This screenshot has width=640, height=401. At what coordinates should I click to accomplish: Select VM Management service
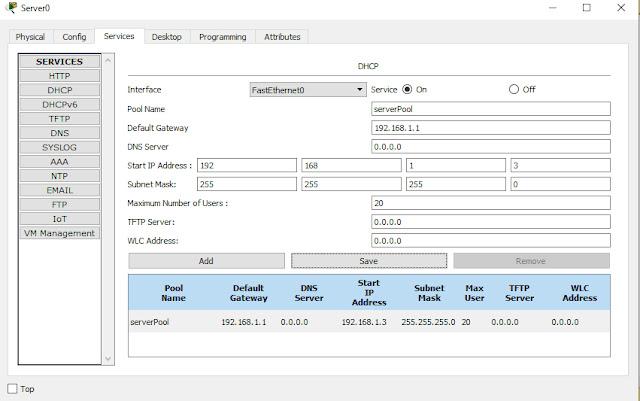(60, 233)
